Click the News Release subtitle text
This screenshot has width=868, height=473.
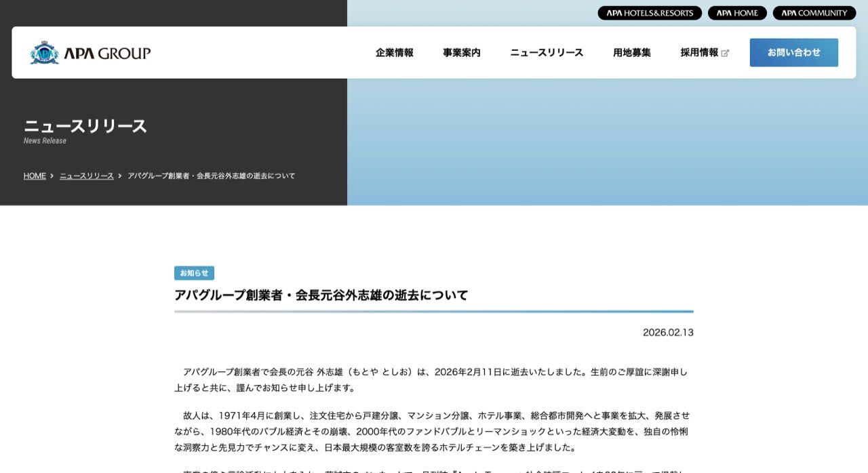click(45, 141)
